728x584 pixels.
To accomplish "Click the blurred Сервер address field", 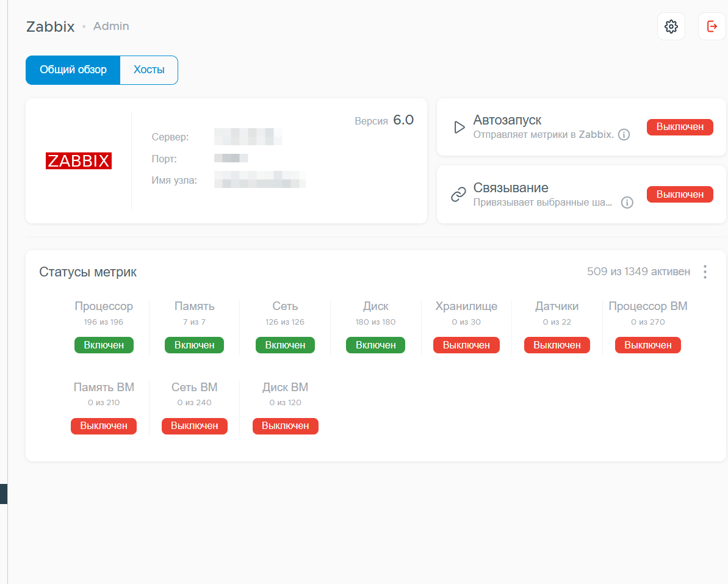I will click(248, 137).
